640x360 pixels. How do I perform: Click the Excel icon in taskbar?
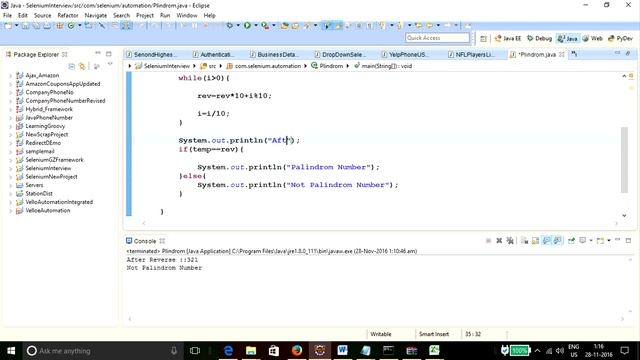pos(434,350)
